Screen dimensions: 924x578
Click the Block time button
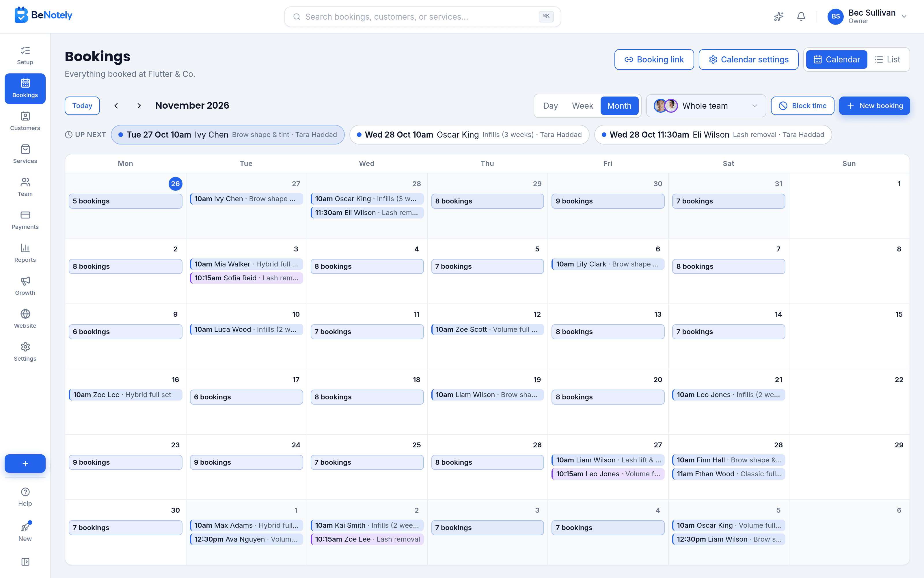[x=803, y=106]
